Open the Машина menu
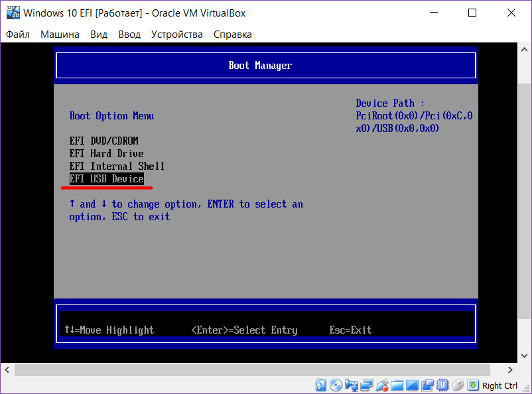 coord(60,34)
